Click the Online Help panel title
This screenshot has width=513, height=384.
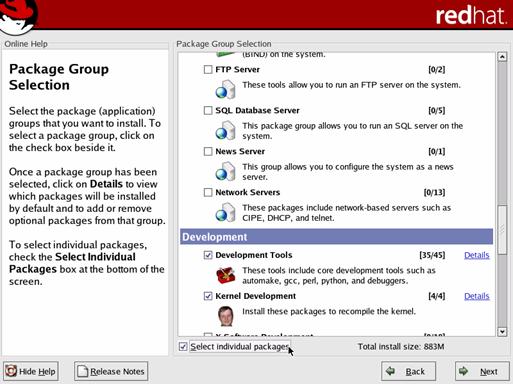26,44
